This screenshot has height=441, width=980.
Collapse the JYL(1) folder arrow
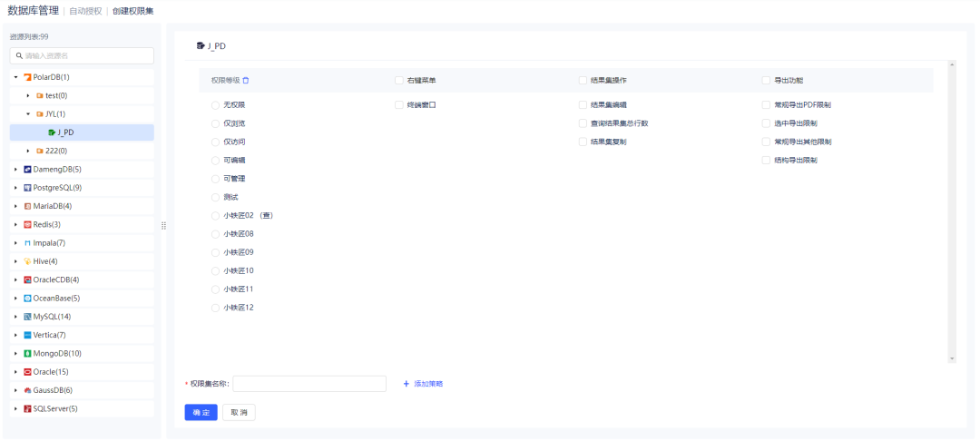tap(28, 114)
